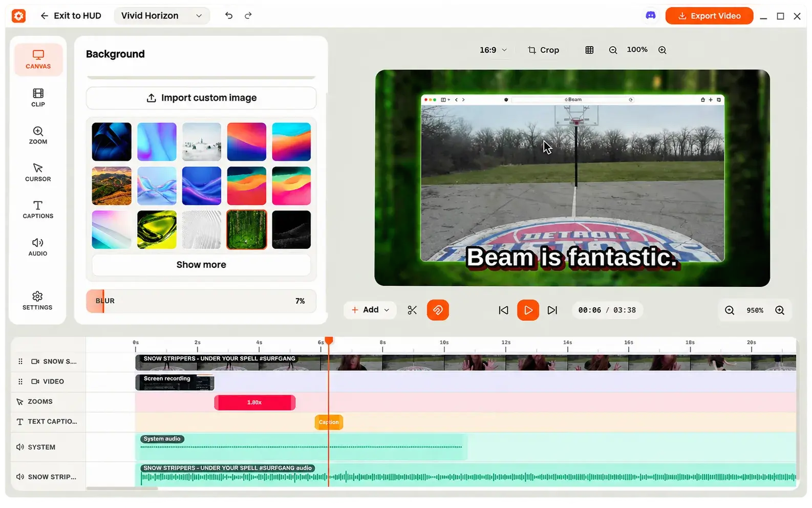Screen dimensions: 812x508
Task: Select the SNOW STRIPPERS video clip
Action: (x=465, y=363)
